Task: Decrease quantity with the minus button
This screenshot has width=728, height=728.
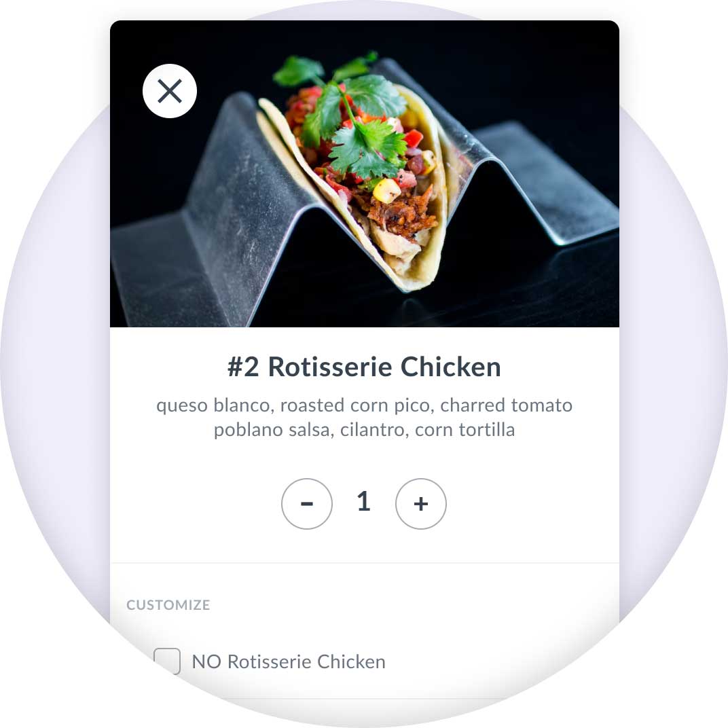Action: coord(307,504)
